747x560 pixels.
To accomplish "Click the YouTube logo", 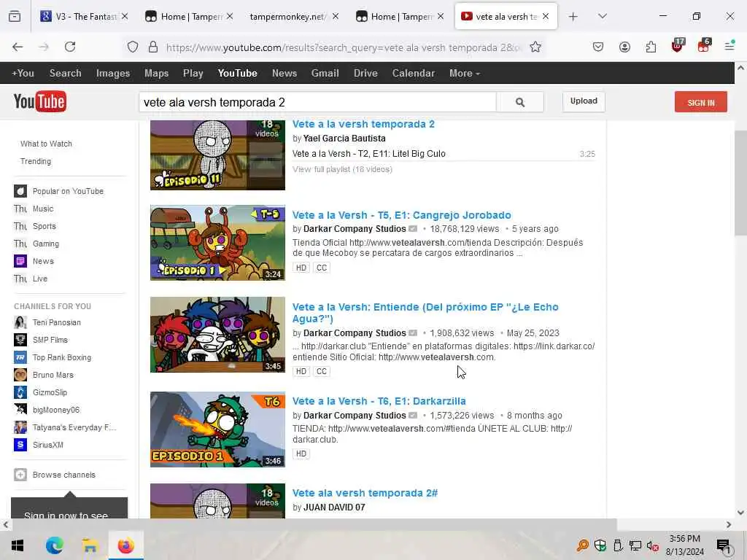I will (40, 101).
